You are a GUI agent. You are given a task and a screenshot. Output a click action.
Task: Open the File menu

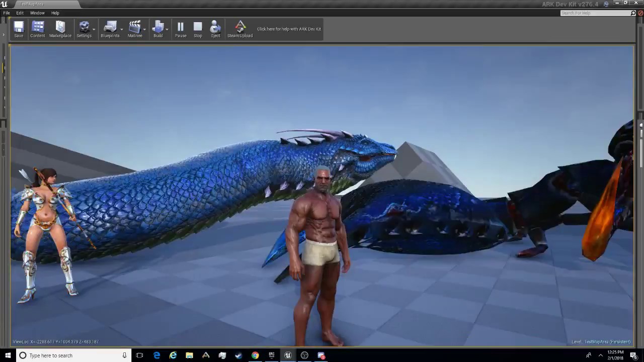click(7, 13)
